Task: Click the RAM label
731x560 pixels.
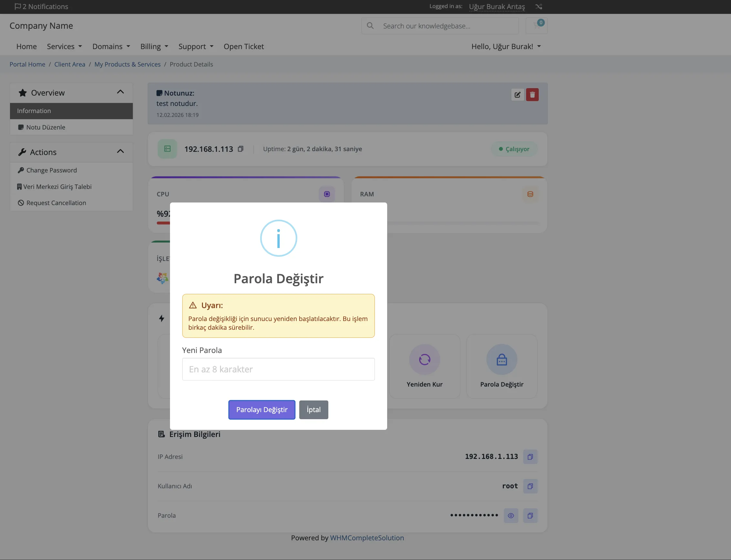Action: pos(367,194)
